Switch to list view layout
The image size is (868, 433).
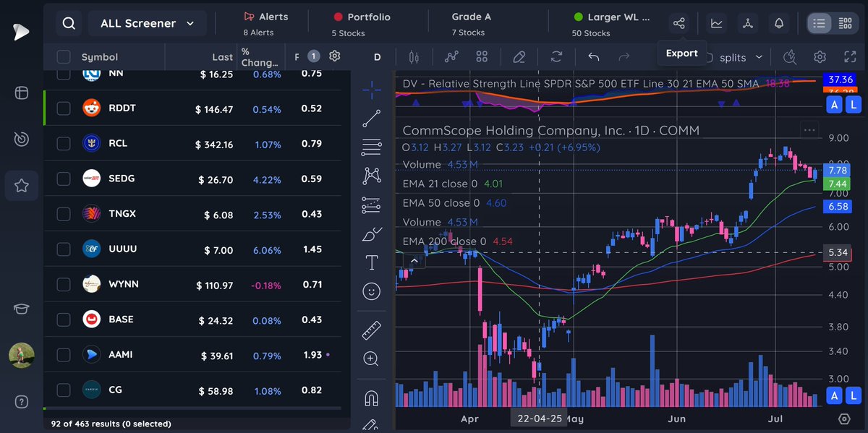click(x=819, y=23)
